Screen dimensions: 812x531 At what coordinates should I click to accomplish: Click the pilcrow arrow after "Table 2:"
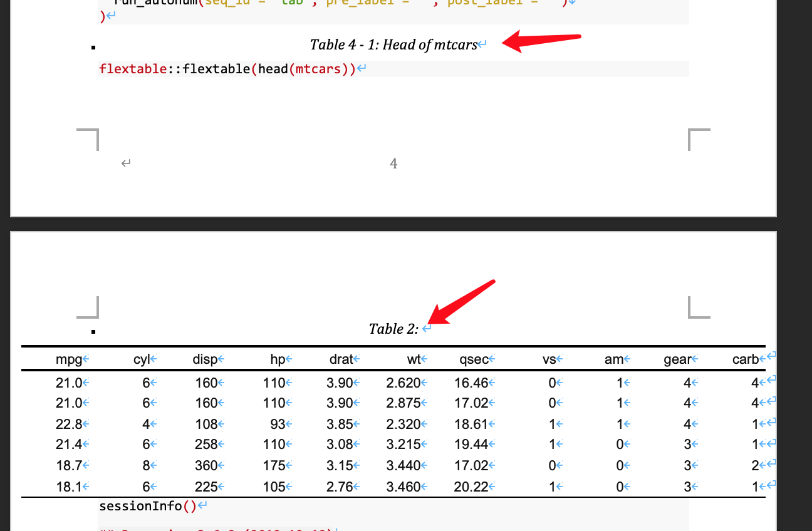(427, 328)
